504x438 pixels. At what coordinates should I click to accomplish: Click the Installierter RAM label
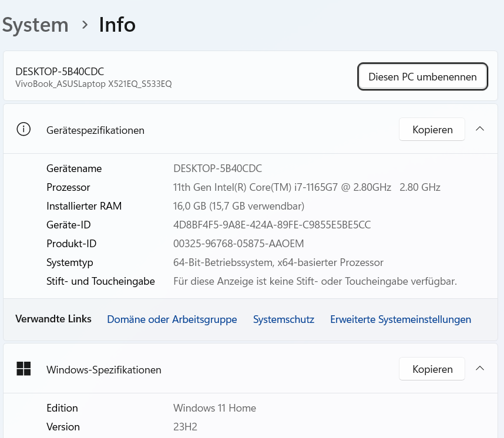(x=84, y=206)
